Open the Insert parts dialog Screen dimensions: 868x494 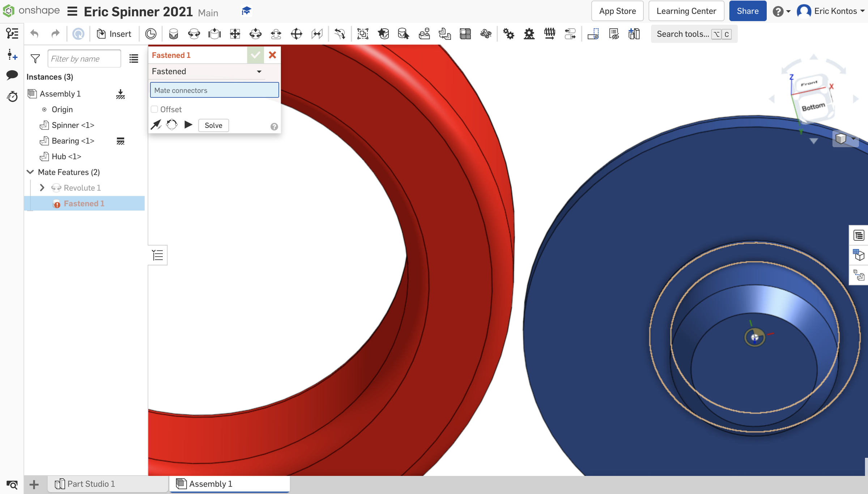pos(114,34)
